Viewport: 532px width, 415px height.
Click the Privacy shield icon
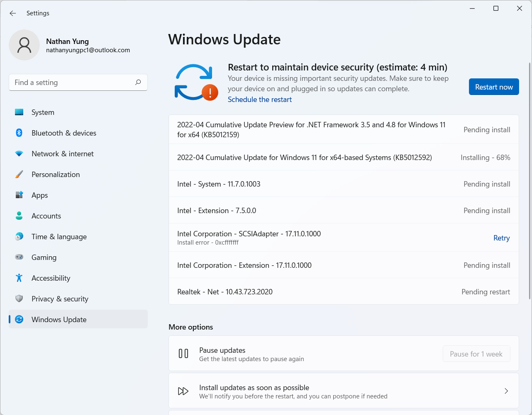point(19,299)
